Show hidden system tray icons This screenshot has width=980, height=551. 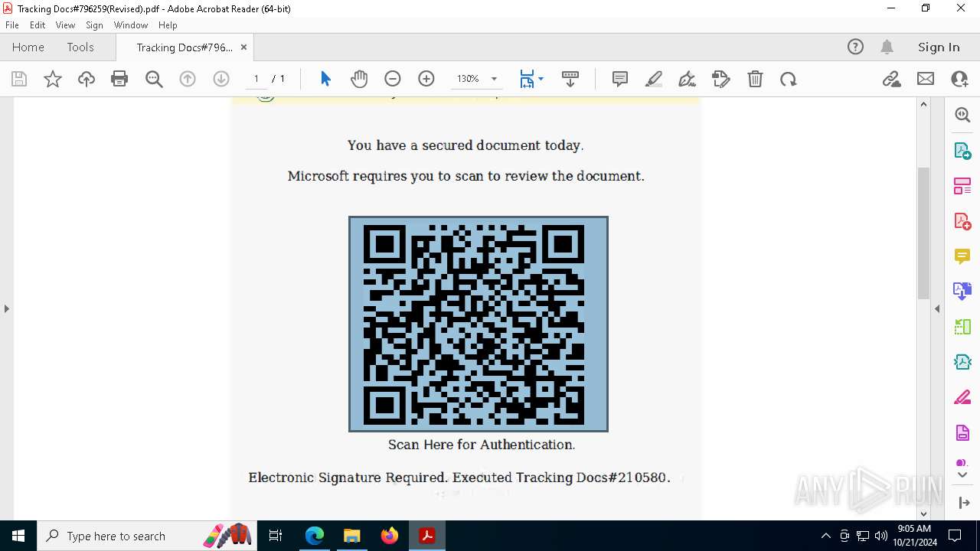[x=825, y=536]
